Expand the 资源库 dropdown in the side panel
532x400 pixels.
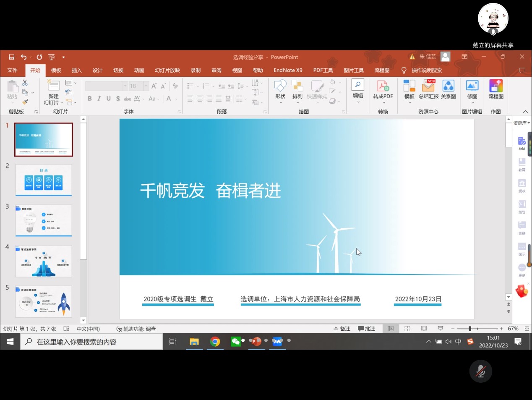[x=522, y=123]
